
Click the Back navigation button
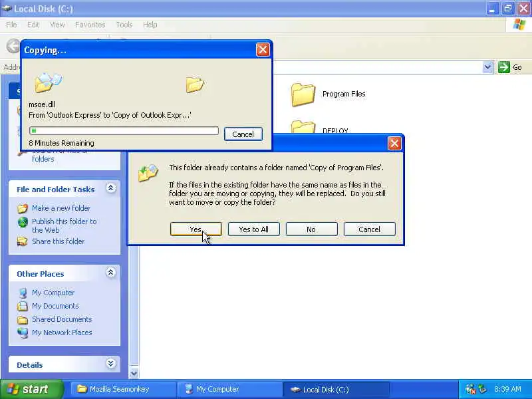13,46
